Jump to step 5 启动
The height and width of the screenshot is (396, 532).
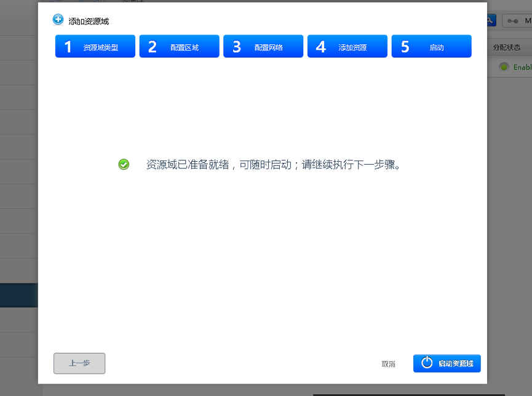coord(431,47)
